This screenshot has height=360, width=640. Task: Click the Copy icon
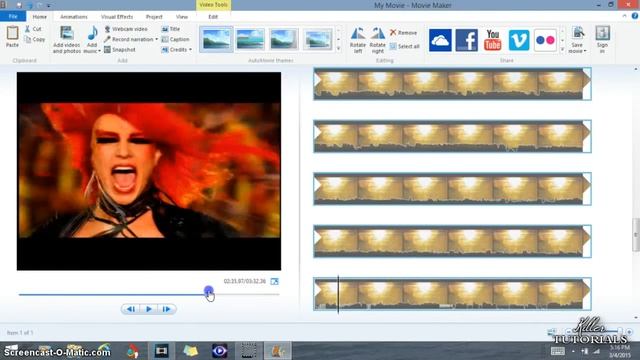click(x=27, y=40)
